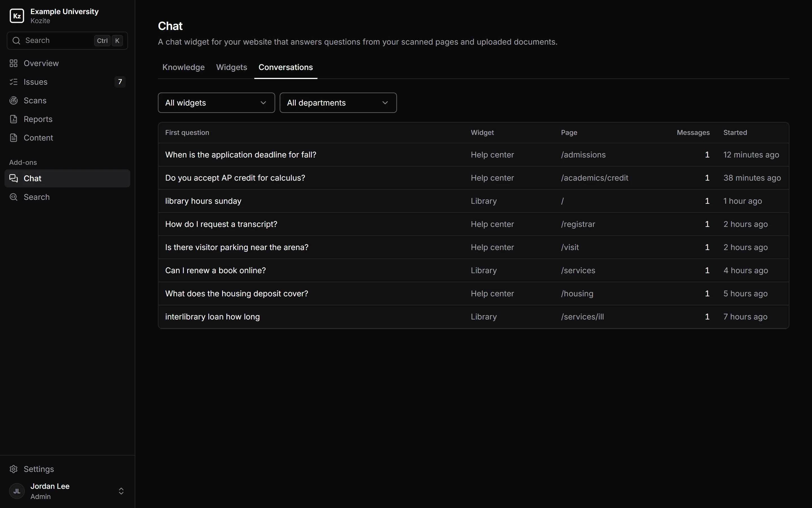Screen dimensions: 812x508
Task: Click the Kozite Kz logo icon
Action: tap(17, 16)
